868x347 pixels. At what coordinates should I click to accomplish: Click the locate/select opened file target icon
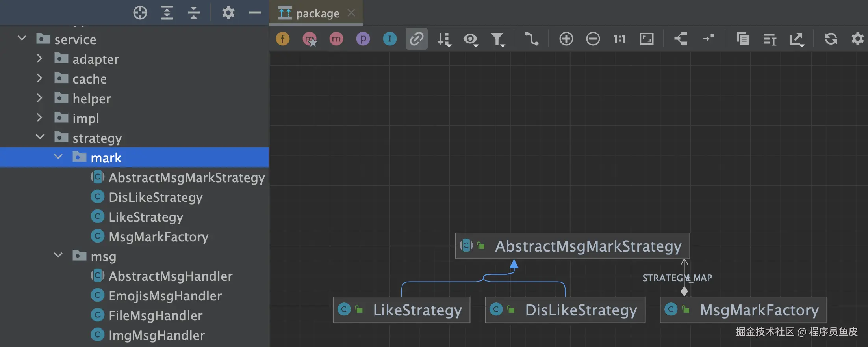coord(140,13)
